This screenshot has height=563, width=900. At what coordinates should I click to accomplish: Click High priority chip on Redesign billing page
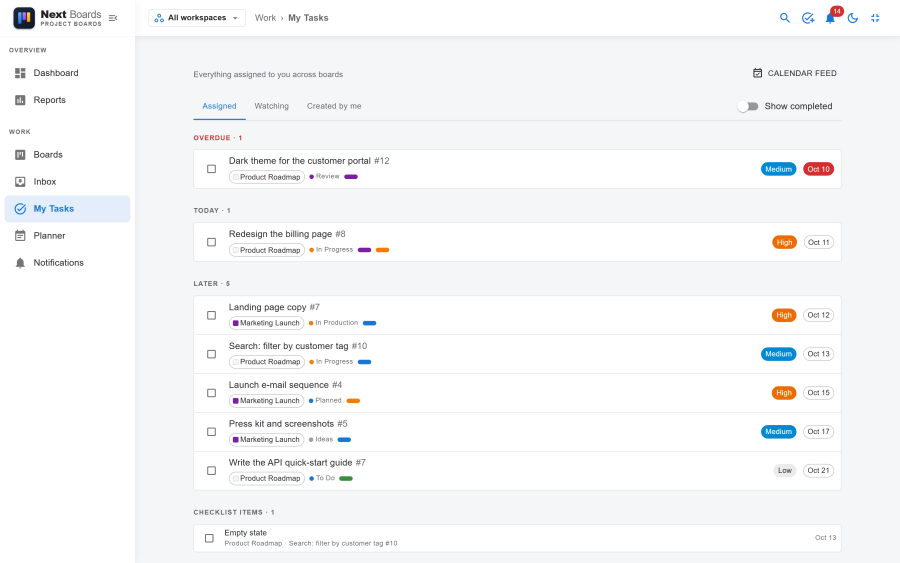pos(784,242)
